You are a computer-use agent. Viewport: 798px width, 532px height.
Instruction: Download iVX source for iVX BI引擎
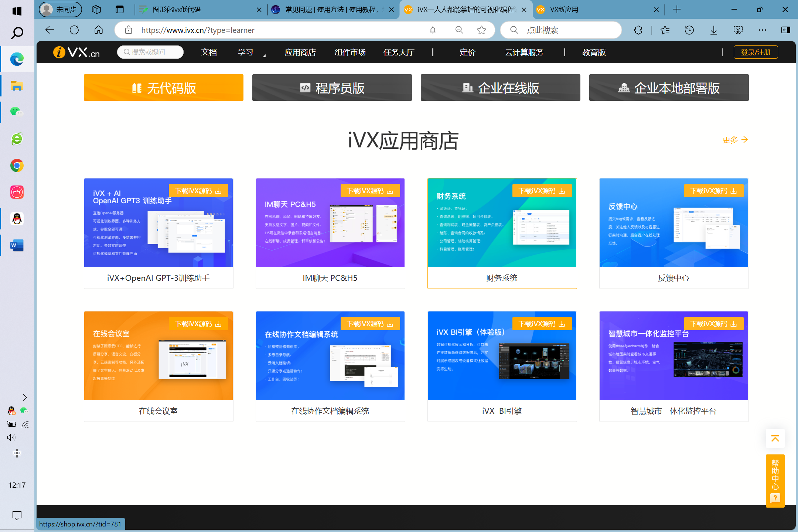coord(542,324)
